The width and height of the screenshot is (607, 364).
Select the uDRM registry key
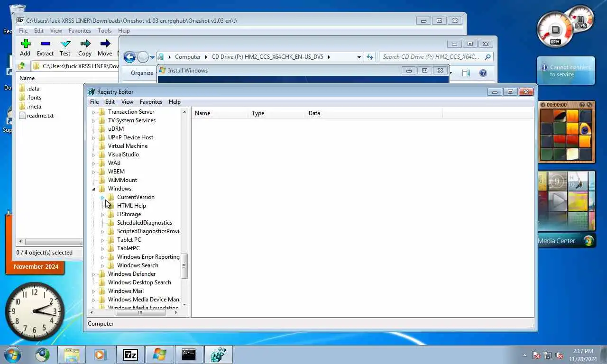tap(116, 129)
